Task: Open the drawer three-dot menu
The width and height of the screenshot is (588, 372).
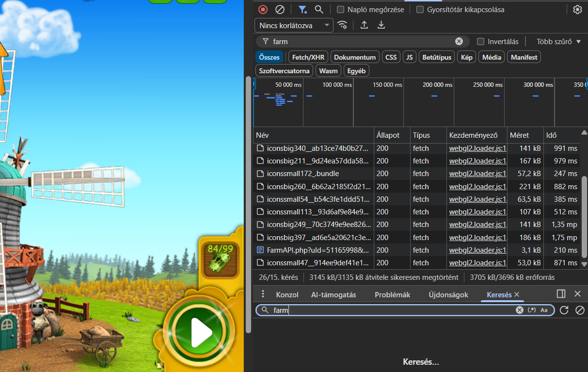Action: [263, 294]
